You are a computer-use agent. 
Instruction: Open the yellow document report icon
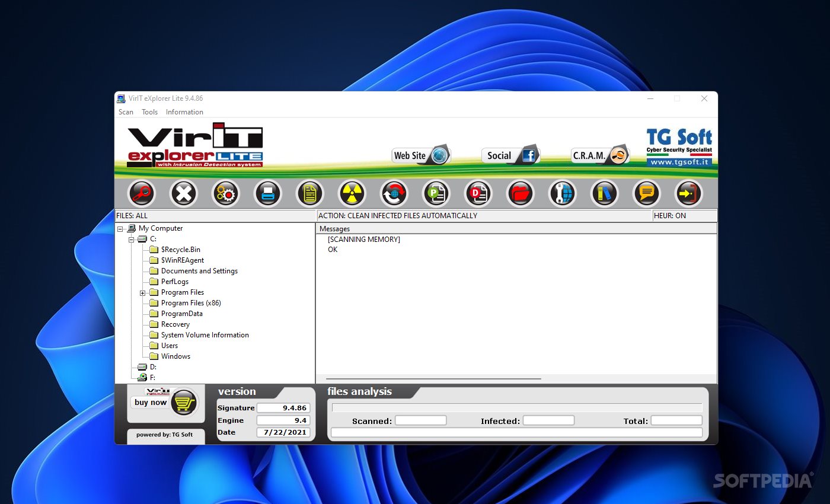[310, 193]
